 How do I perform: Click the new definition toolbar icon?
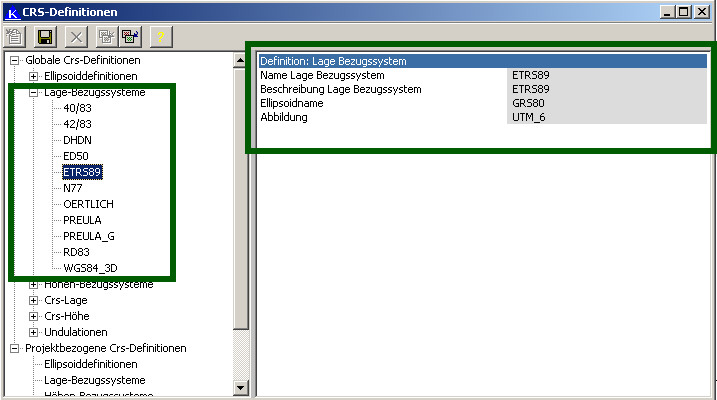[x=15, y=37]
